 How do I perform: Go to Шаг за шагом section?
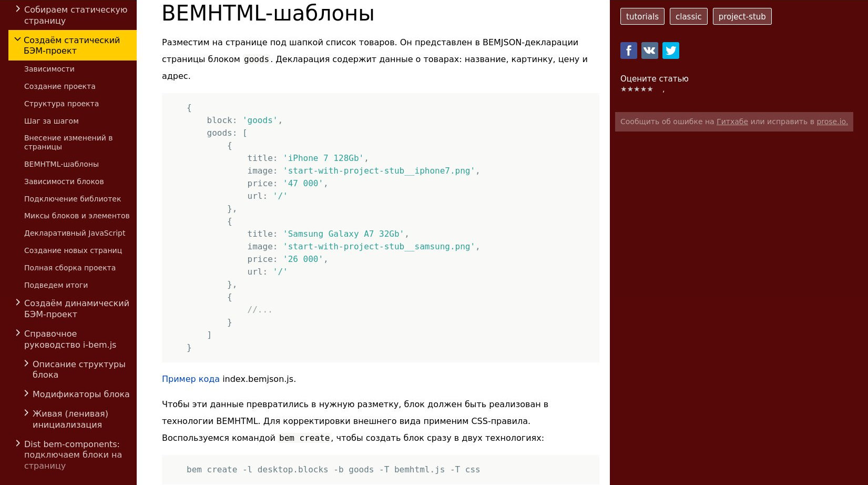tap(51, 121)
